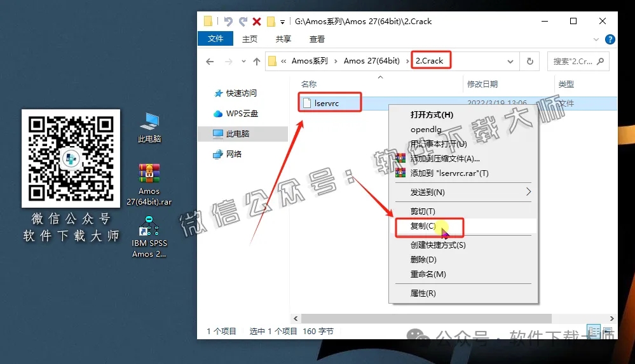Click the folder icon in the address bar
635x364 pixels.
pos(273,61)
